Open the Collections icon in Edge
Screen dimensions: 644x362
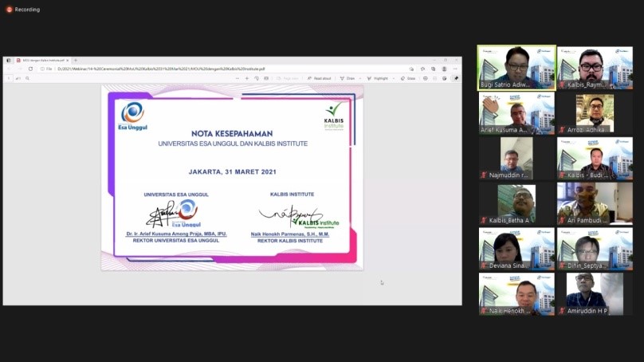click(434, 69)
